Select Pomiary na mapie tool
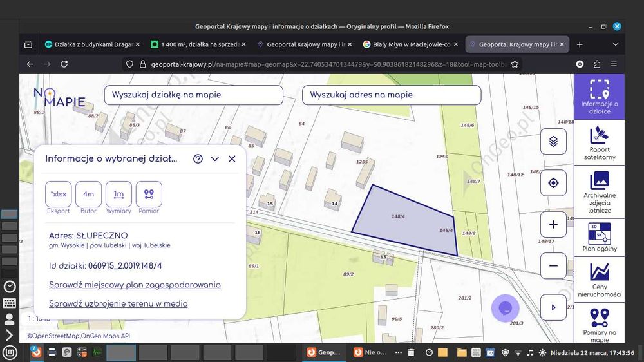 [x=599, y=324]
